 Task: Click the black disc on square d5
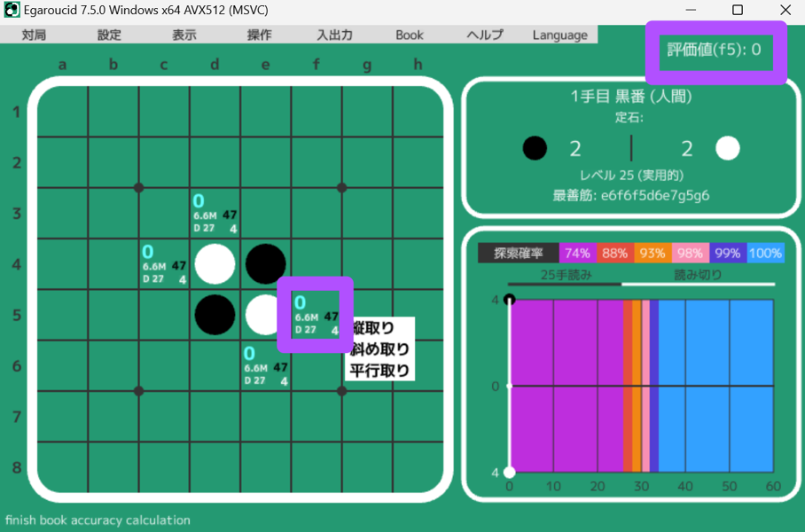(x=215, y=315)
